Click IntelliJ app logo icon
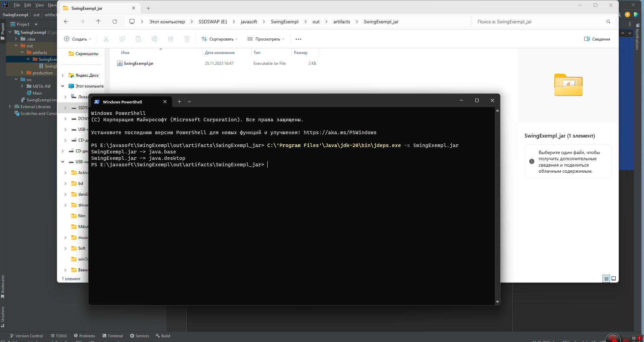This screenshot has height=342, width=644. pyautogui.click(x=5, y=5)
